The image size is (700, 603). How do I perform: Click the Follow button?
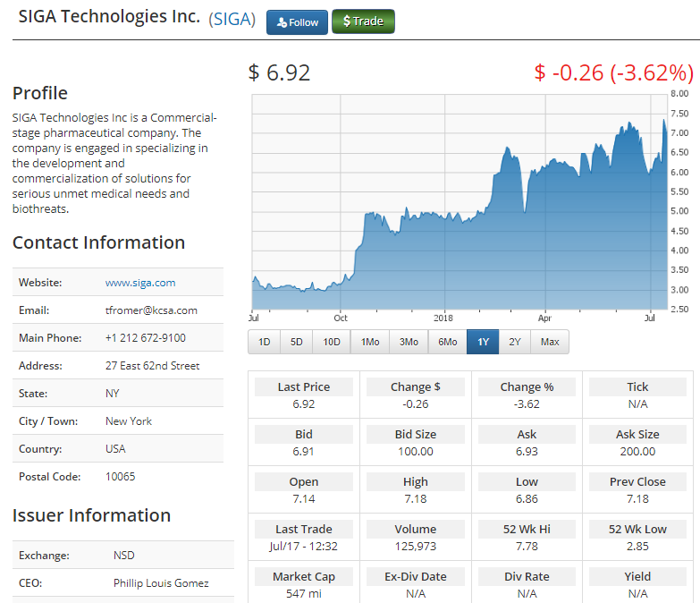pos(297,21)
